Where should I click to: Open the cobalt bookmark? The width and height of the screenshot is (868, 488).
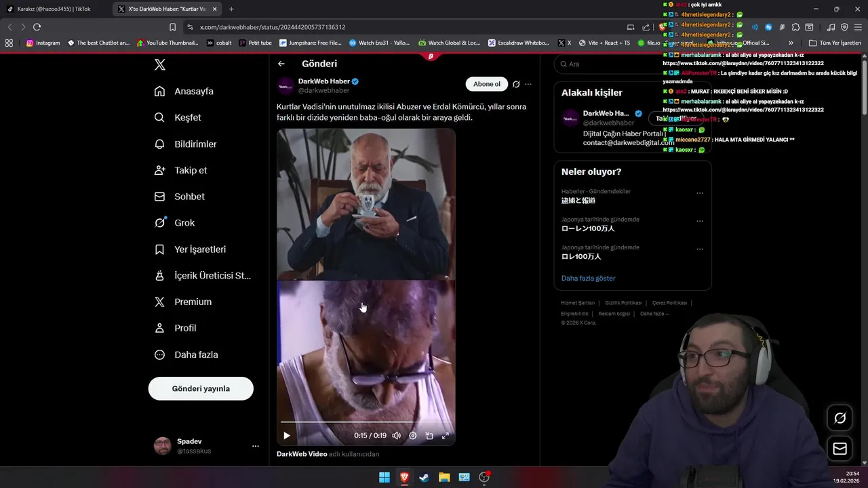[219, 43]
